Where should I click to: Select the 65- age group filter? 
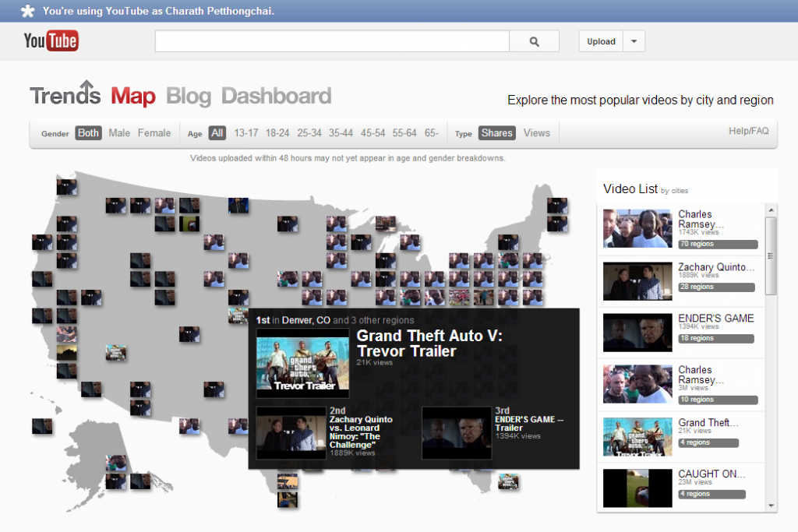click(x=431, y=132)
